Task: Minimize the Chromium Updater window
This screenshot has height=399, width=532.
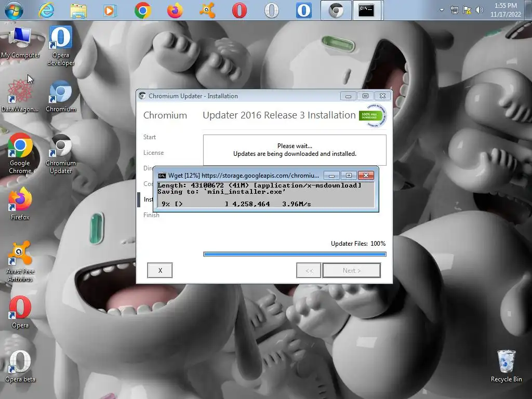Action: [x=348, y=96]
